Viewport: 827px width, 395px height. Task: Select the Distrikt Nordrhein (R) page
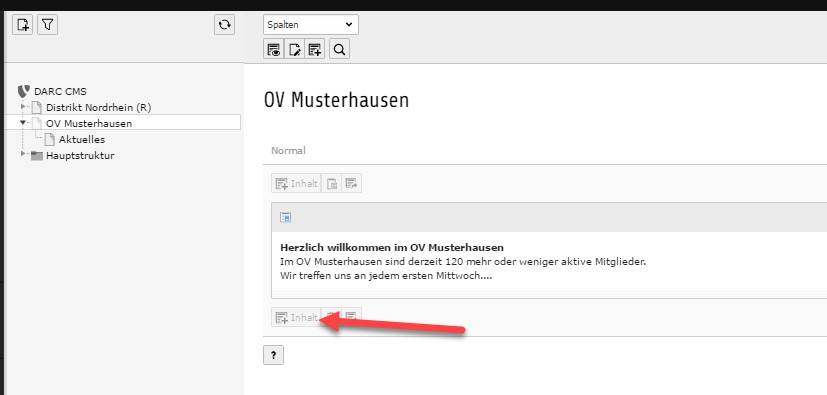tap(99, 108)
